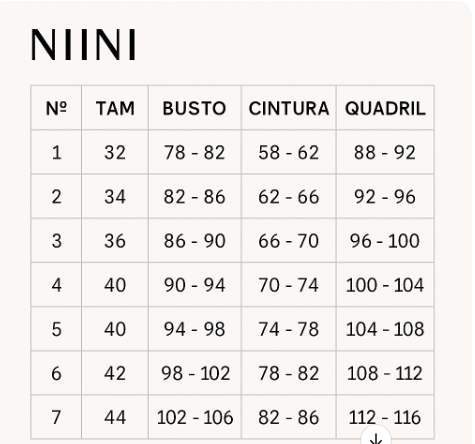Select the Nº column header
Image resolution: width=475 pixels, height=444 pixels.
click(56, 108)
